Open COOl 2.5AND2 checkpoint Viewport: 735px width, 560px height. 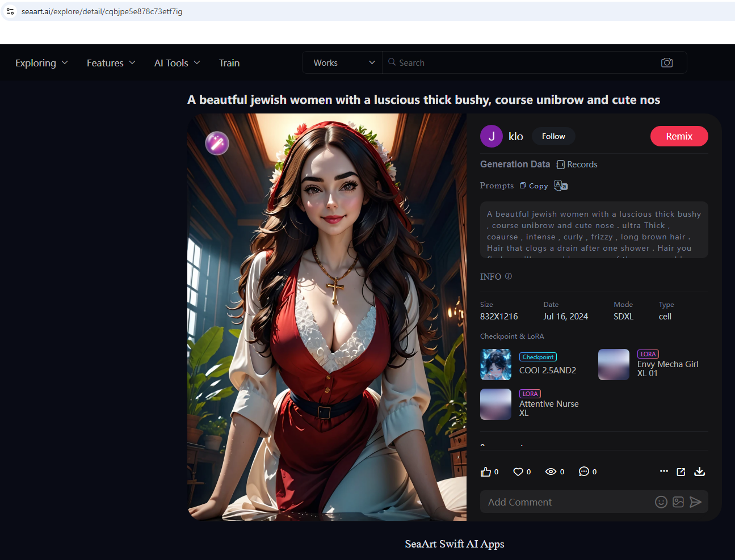(548, 370)
